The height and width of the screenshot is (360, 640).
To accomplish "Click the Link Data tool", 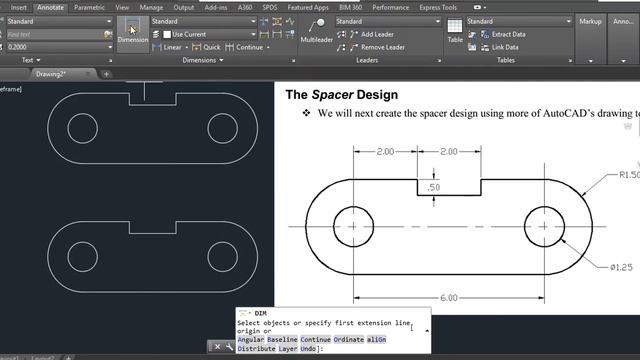I will tap(500, 47).
